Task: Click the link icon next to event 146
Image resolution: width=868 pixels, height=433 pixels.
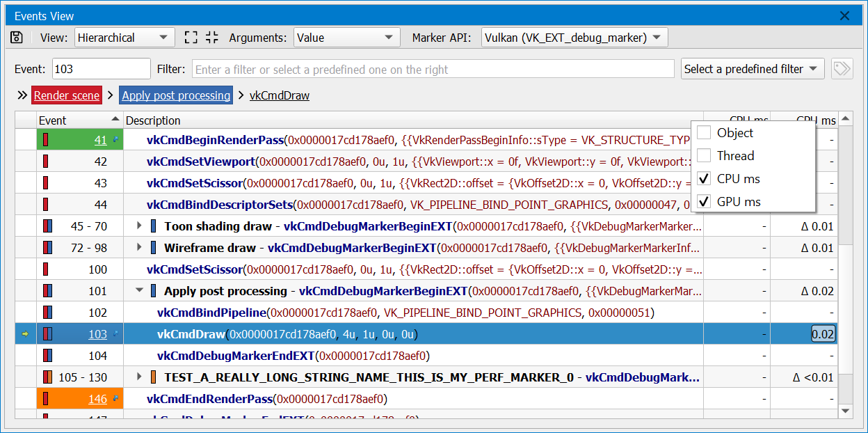Action: point(115,399)
